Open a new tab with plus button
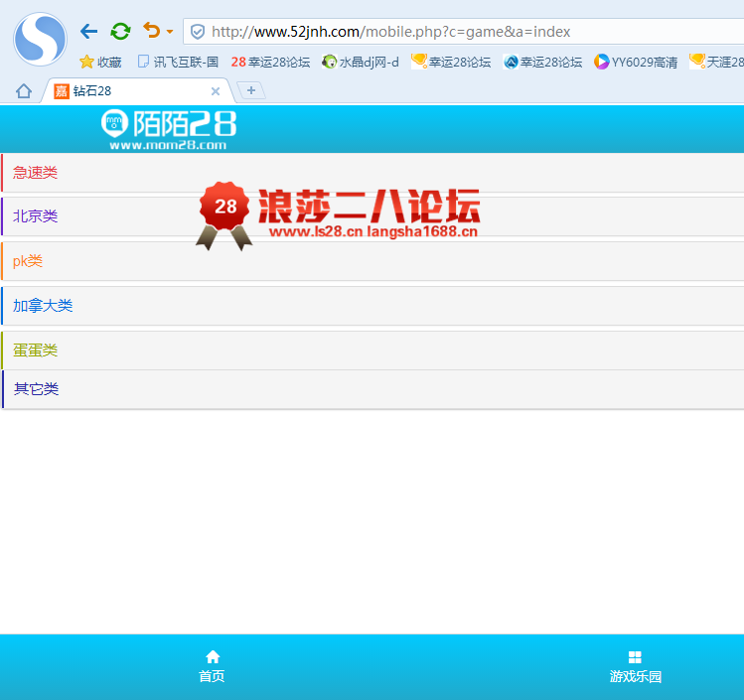Screen dimensions: 744x700 pos(251,90)
